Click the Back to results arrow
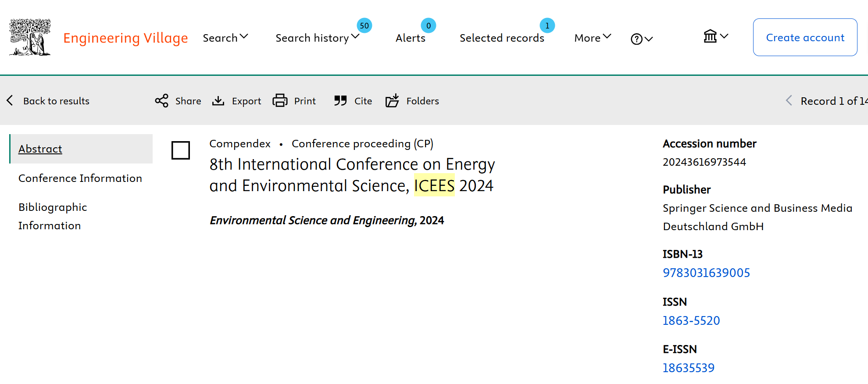Viewport: 868px width, 384px height. click(x=10, y=100)
